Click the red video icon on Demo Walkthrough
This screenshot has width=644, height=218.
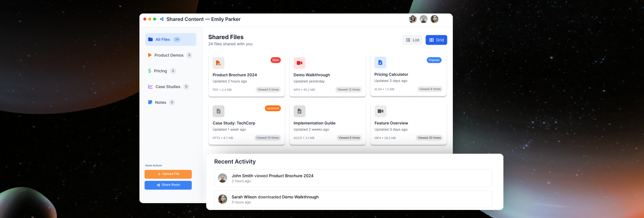pos(299,63)
